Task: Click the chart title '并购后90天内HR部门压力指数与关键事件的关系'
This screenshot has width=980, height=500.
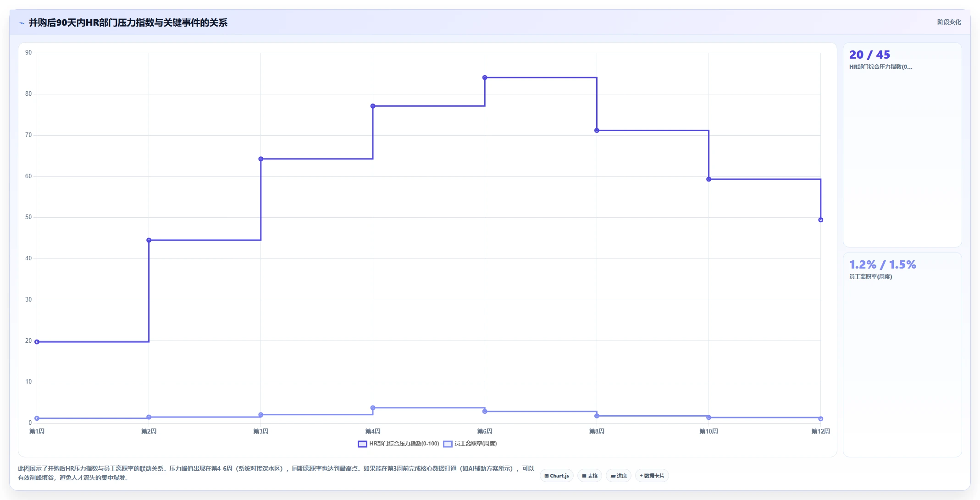Action: (x=128, y=23)
